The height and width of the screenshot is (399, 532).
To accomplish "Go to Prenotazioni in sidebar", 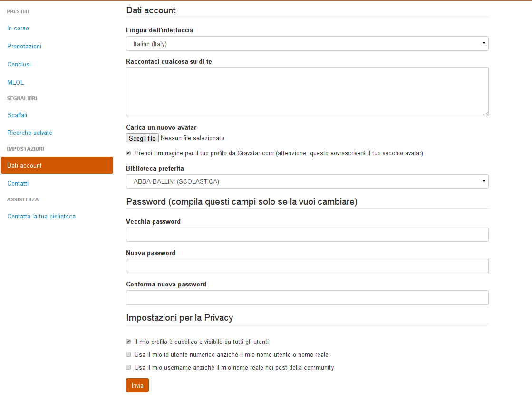I will click(x=24, y=47).
